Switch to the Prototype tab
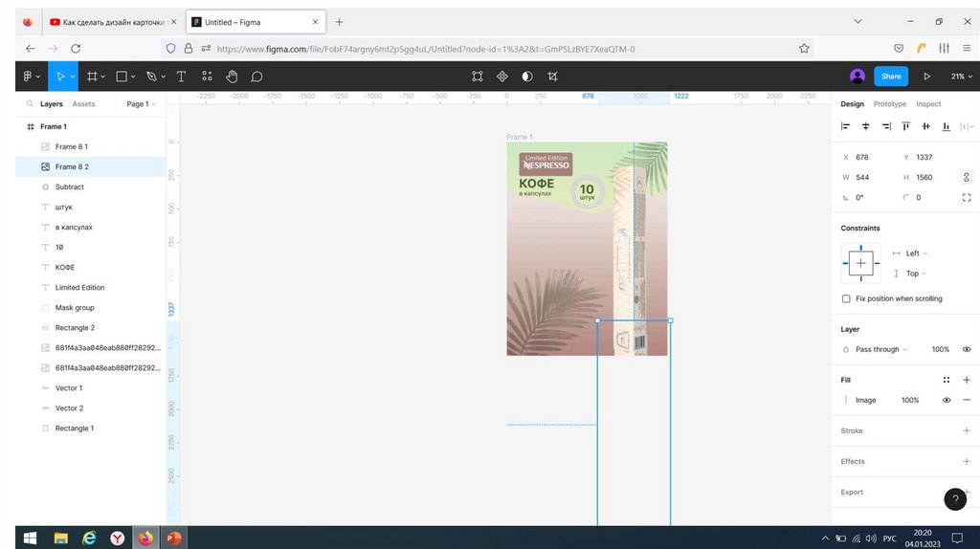The height and width of the screenshot is (549, 980). tap(889, 104)
